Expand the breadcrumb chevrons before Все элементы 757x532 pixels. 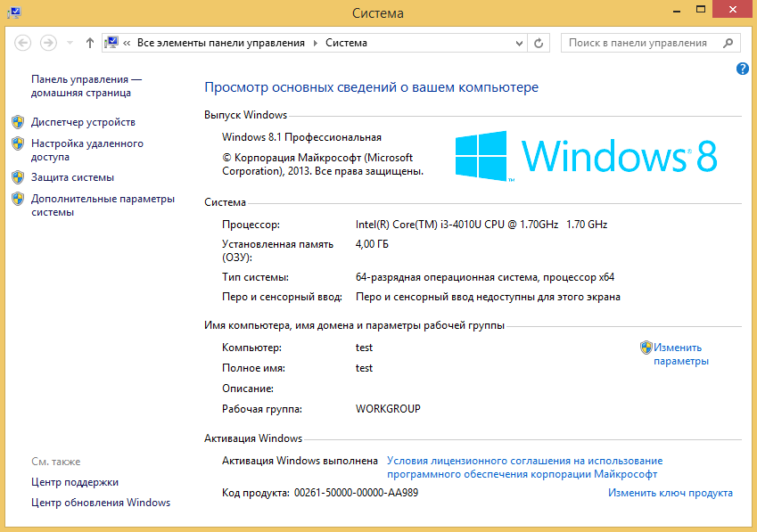point(127,43)
